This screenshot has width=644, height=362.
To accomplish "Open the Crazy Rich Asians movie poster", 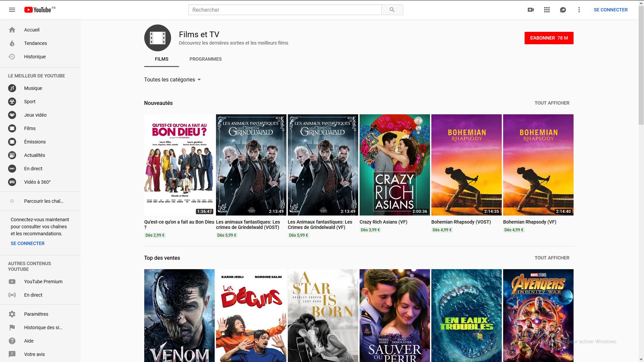I will click(x=394, y=165).
